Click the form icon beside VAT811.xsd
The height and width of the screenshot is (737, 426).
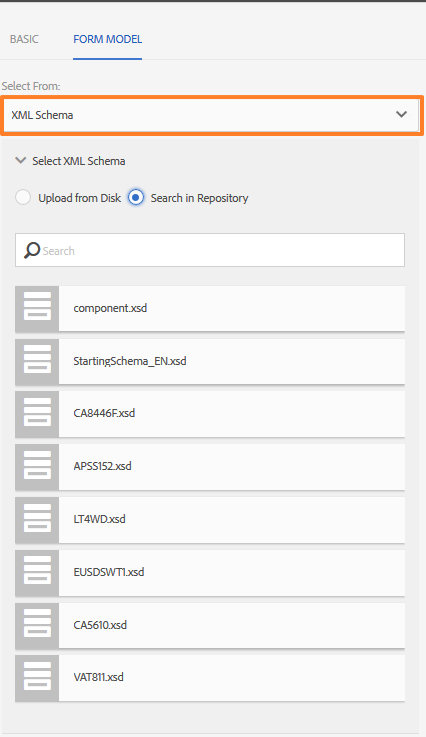pyautogui.click(x=37, y=678)
